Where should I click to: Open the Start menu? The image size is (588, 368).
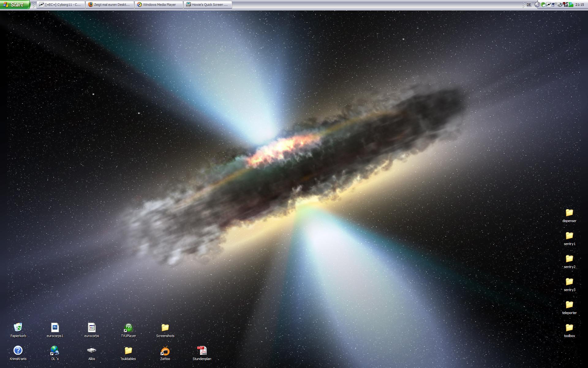pyautogui.click(x=15, y=5)
